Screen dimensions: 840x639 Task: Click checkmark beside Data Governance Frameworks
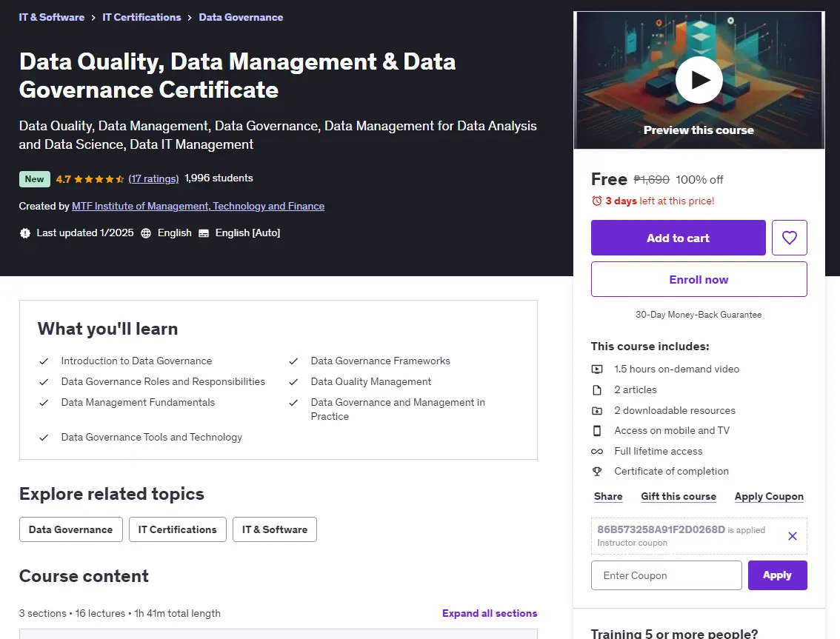[293, 361]
